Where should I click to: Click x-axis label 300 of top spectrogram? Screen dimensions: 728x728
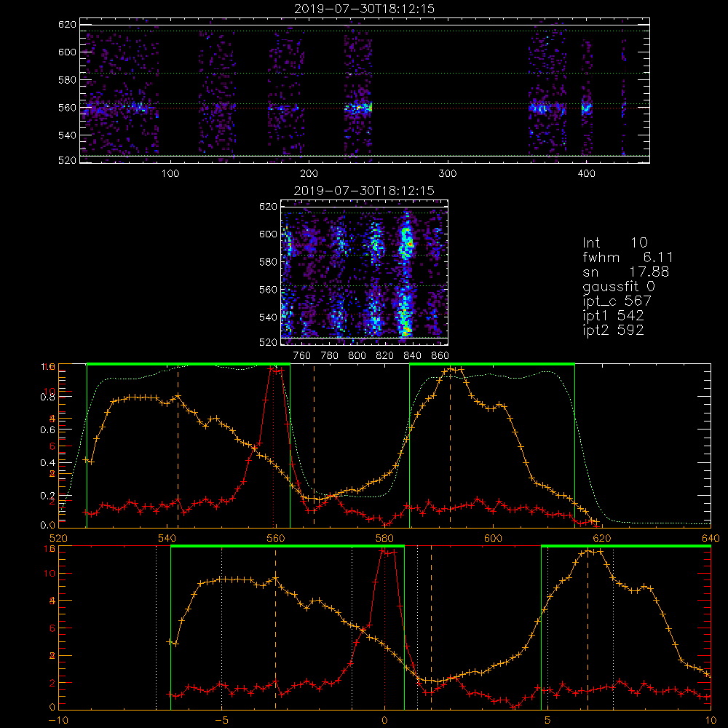tap(448, 174)
